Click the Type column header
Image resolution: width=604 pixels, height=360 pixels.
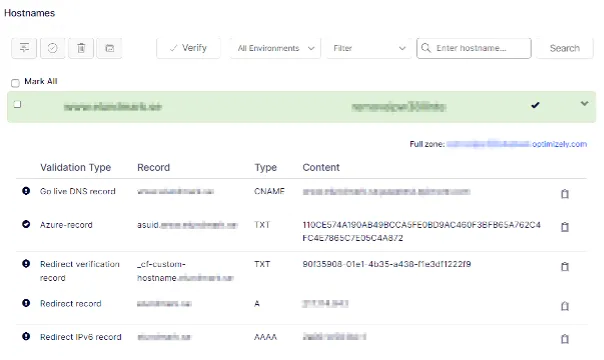tap(265, 168)
